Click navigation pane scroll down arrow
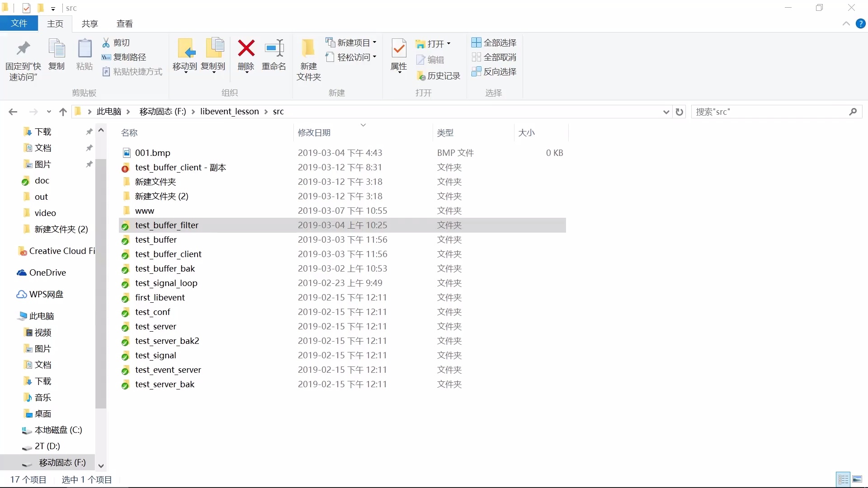 101,466
